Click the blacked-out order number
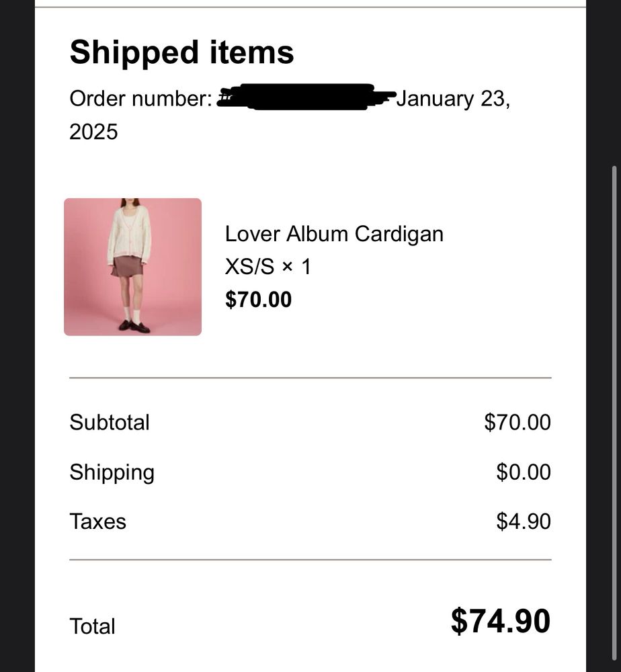Image resolution: width=621 pixels, height=672 pixels. pos(306,97)
